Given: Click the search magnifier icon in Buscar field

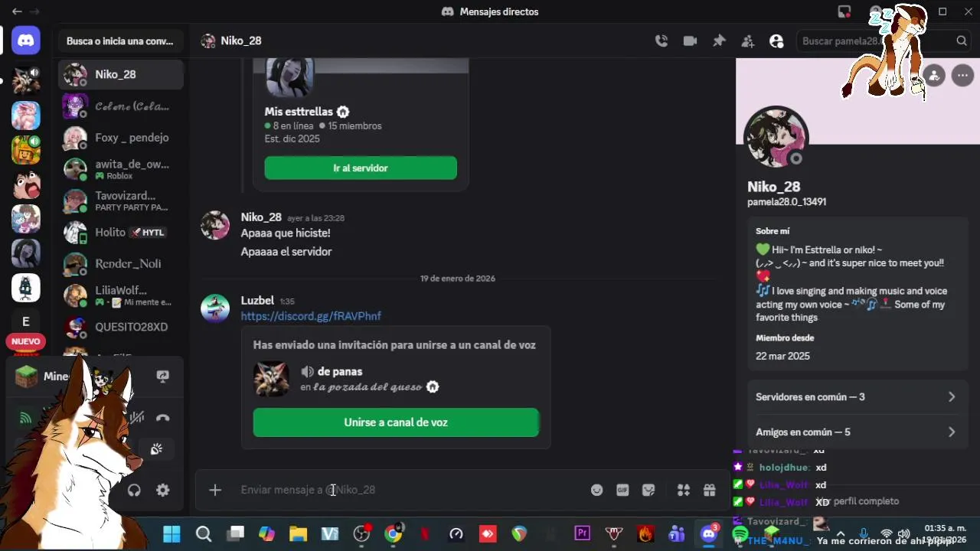Looking at the screenshot, I should [962, 41].
